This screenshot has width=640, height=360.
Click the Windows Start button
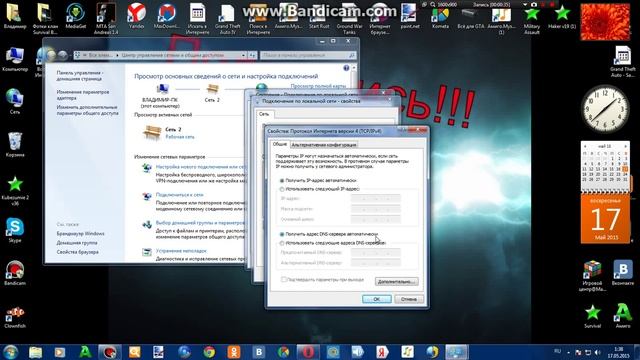[x=11, y=352]
